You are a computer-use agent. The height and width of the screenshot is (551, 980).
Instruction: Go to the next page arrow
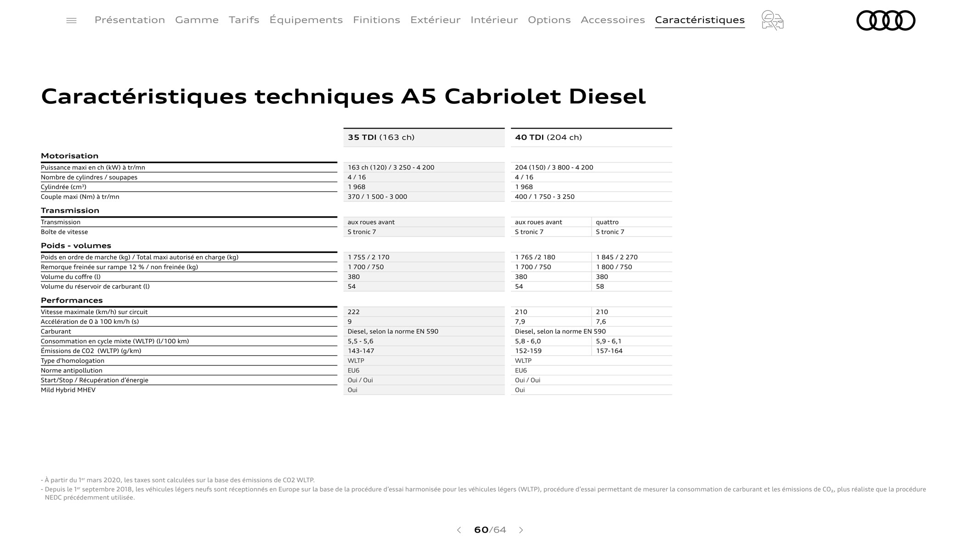coord(521,530)
